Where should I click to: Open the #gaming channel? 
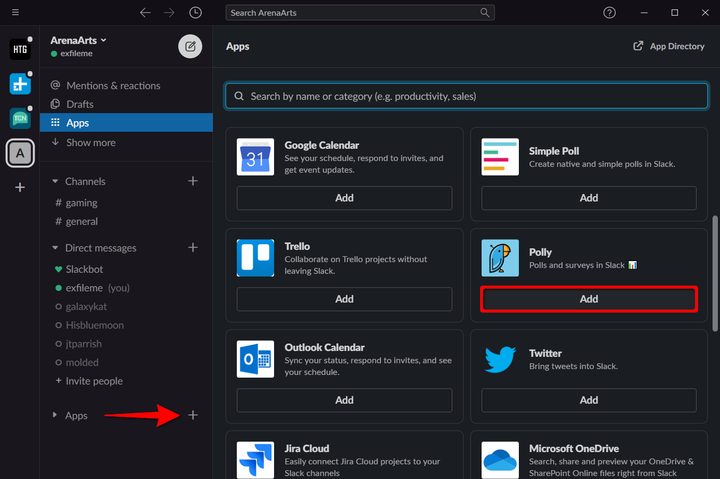pyautogui.click(x=126, y=203)
